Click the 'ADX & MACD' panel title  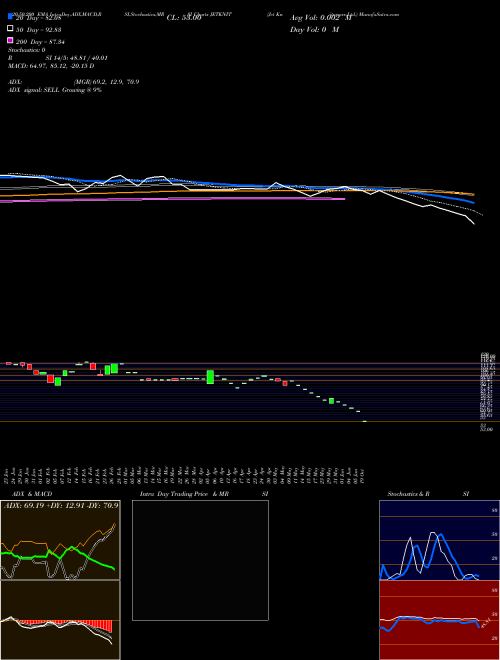click(32, 494)
